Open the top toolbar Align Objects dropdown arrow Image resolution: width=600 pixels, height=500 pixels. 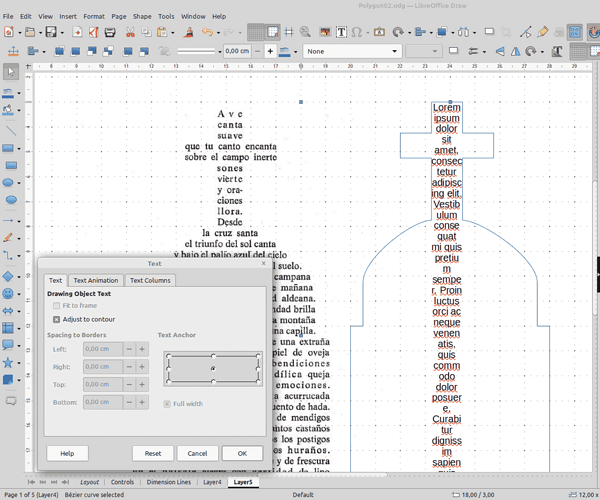[431, 33]
